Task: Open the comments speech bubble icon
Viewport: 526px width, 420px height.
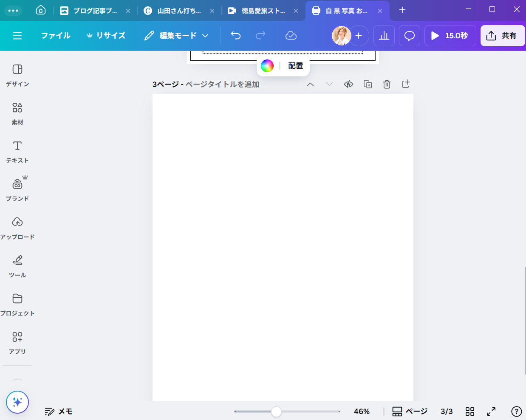Action: tap(410, 36)
